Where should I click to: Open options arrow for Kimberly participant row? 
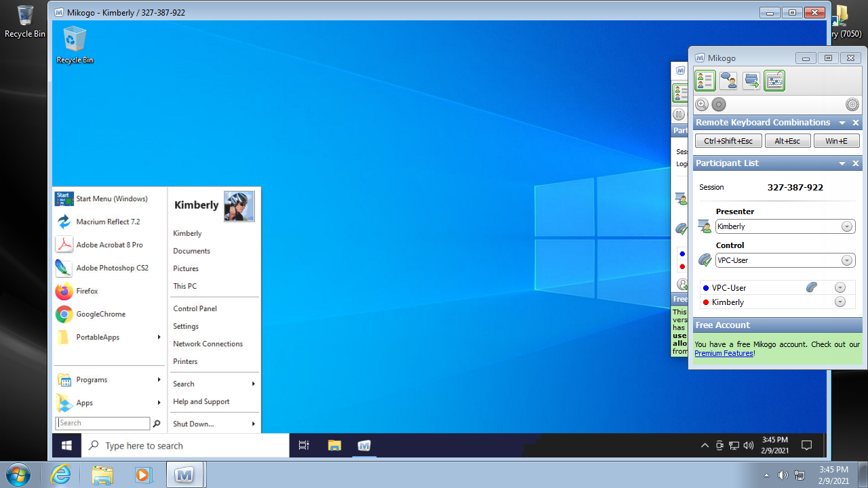(x=840, y=302)
